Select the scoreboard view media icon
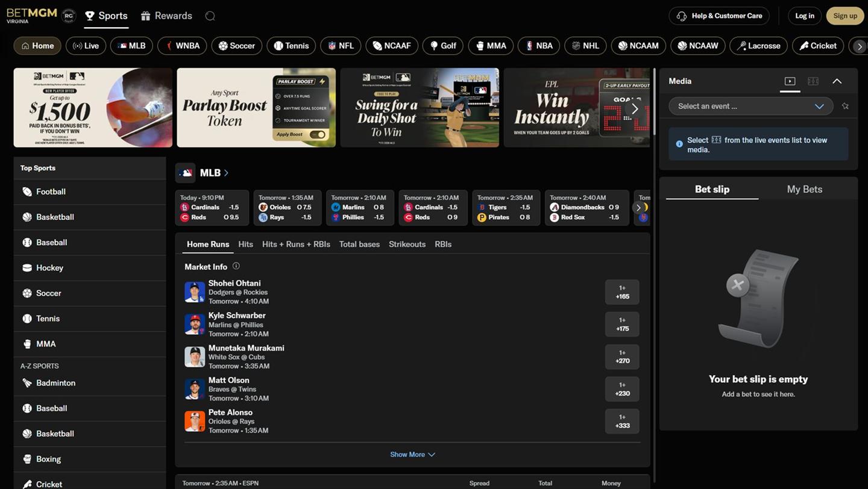 [813, 81]
